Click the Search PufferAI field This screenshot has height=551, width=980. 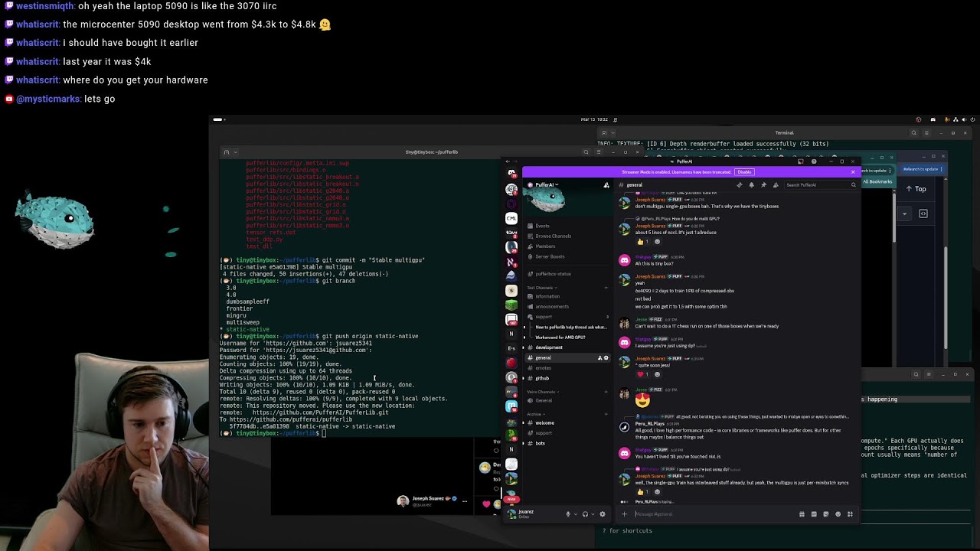(x=821, y=185)
